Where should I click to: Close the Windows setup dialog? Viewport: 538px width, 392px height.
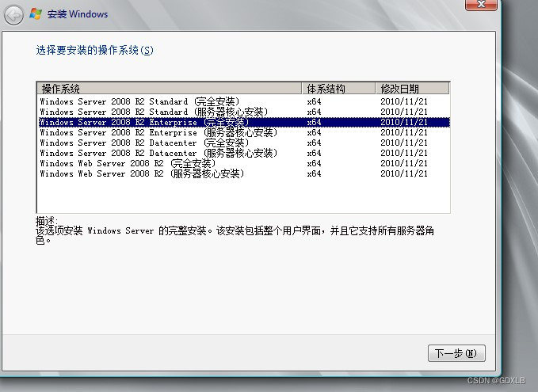click(x=481, y=5)
